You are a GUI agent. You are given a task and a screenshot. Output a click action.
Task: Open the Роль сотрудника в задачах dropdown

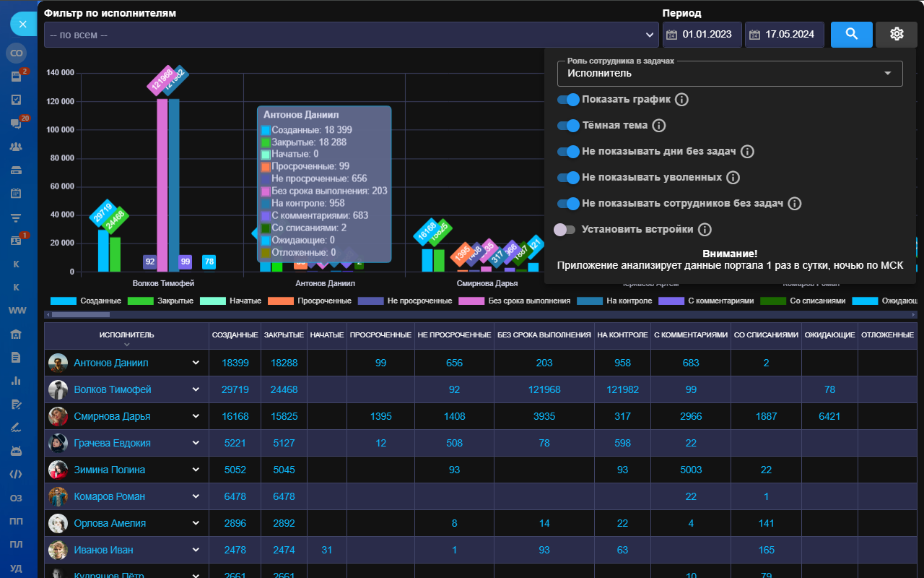(729, 73)
